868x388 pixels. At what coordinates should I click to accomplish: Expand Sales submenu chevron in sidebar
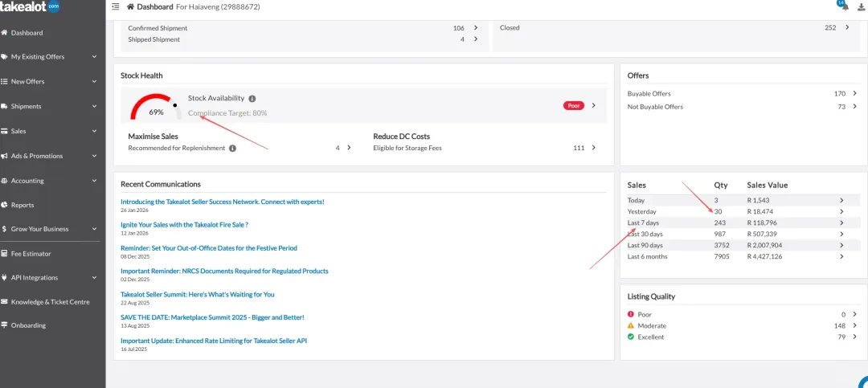[x=95, y=131]
